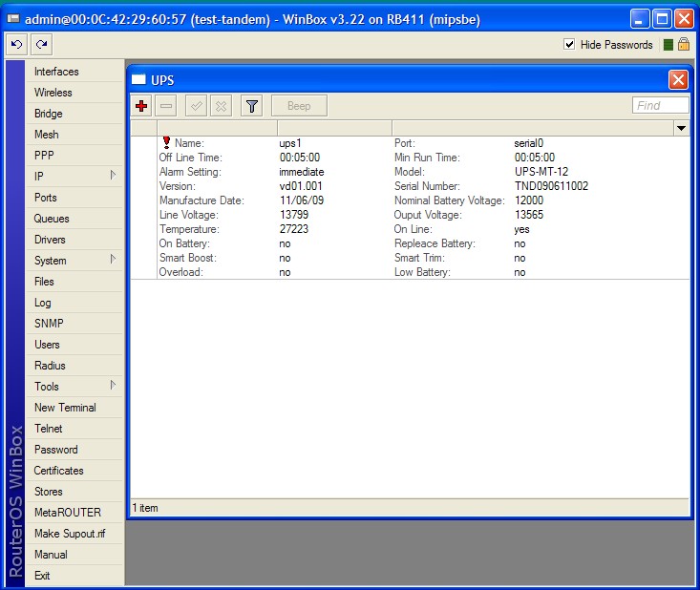Disable entry using the X button
Viewport: 700px width, 590px height.
pos(221,106)
